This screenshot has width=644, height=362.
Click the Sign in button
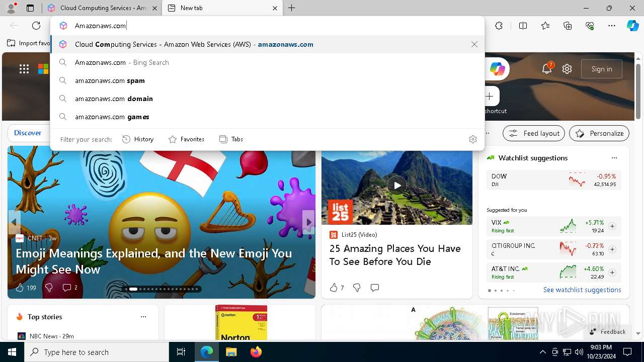[602, 69]
